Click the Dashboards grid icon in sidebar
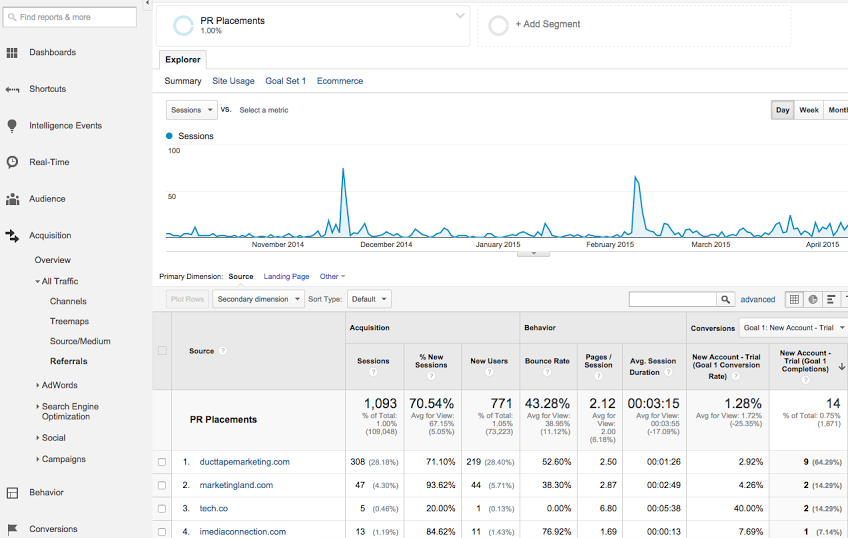Screen dimensions: 848x538 pyautogui.click(x=12, y=53)
